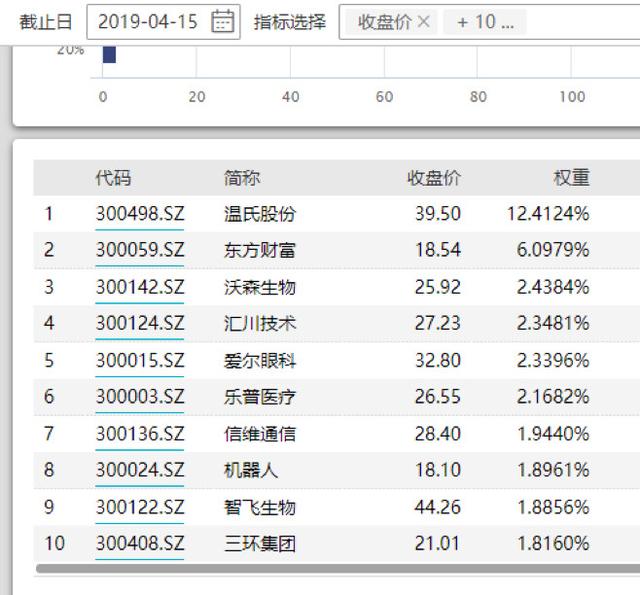Image resolution: width=640 pixels, height=595 pixels.
Task: Open stock code 300142.SZ link
Action: click(140, 287)
